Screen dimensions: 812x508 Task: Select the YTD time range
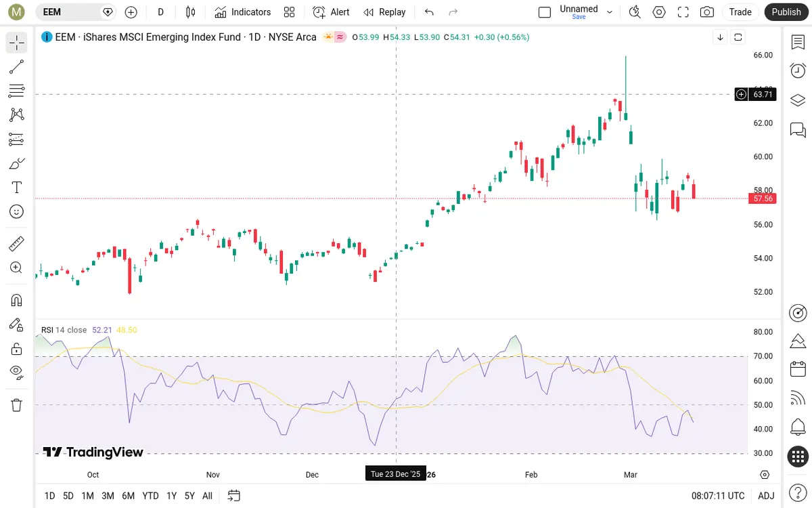tap(150, 496)
